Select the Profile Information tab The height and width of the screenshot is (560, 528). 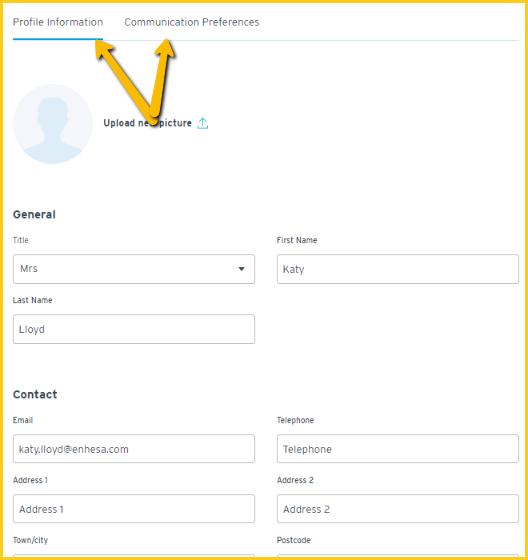coord(58,22)
